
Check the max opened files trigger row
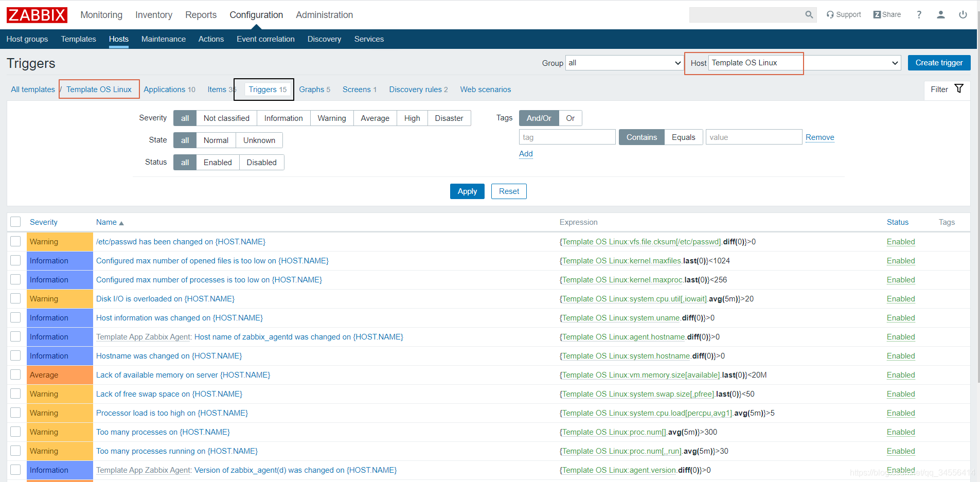coord(15,260)
